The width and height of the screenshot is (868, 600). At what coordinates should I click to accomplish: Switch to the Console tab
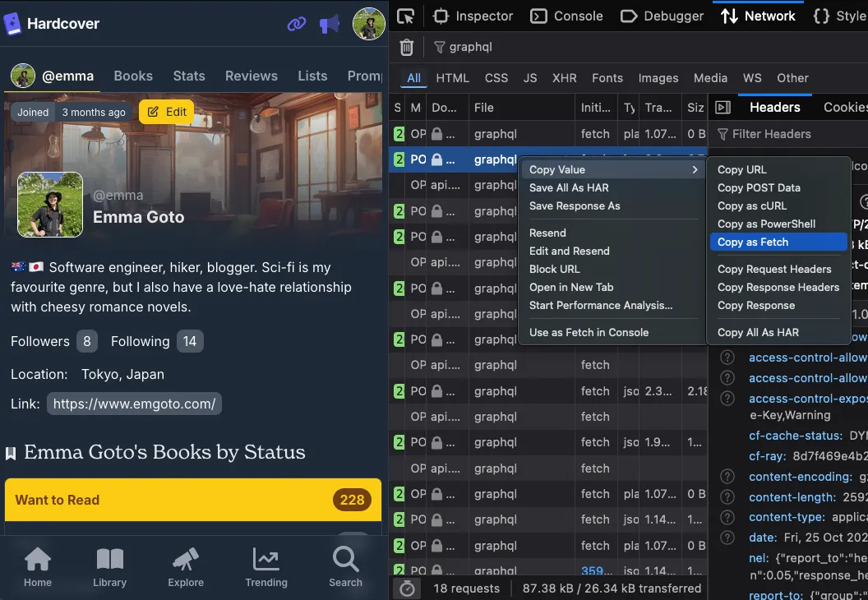tap(567, 16)
